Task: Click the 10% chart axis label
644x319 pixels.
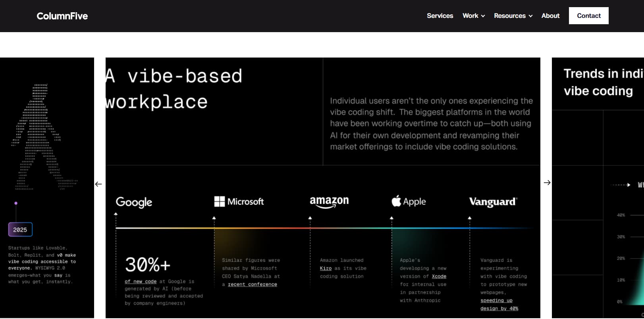Action: [x=621, y=280]
